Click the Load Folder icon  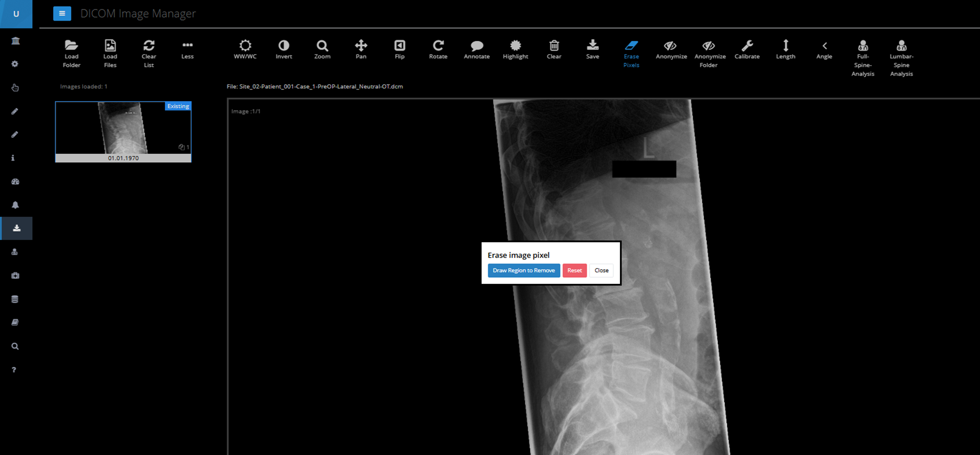coord(71,46)
